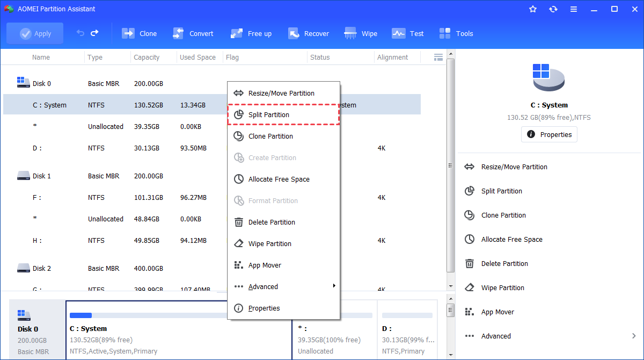Open the Free up toolbar tool
The image size is (644, 360).
click(x=251, y=33)
